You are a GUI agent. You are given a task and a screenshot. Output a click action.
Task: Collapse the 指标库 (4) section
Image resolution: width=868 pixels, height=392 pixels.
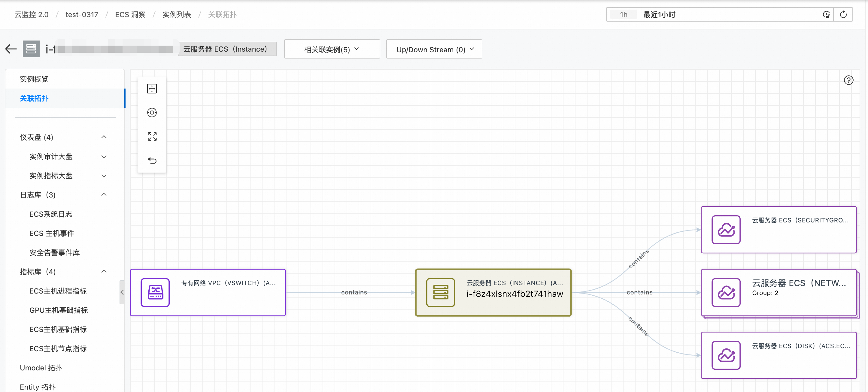tap(104, 271)
